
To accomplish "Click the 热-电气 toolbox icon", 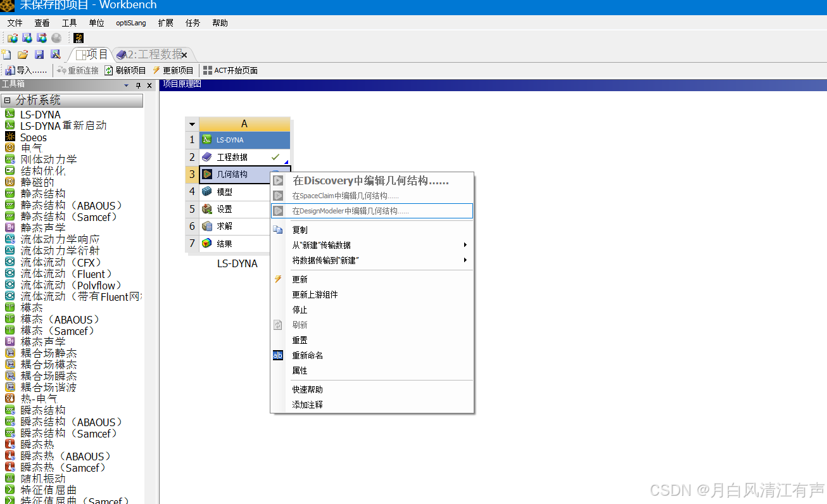I will pyautogui.click(x=9, y=399).
